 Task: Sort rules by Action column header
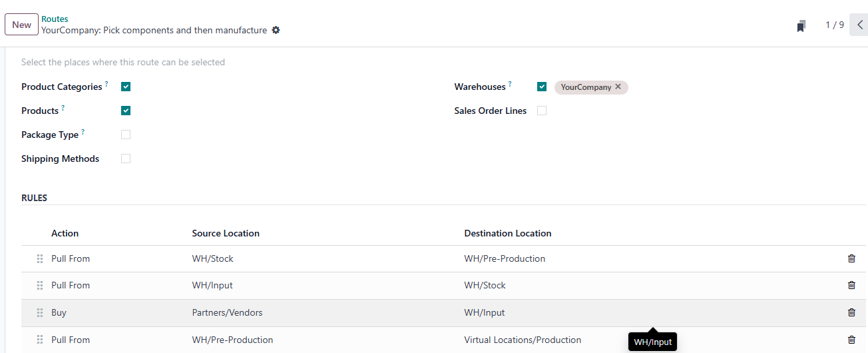(65, 233)
